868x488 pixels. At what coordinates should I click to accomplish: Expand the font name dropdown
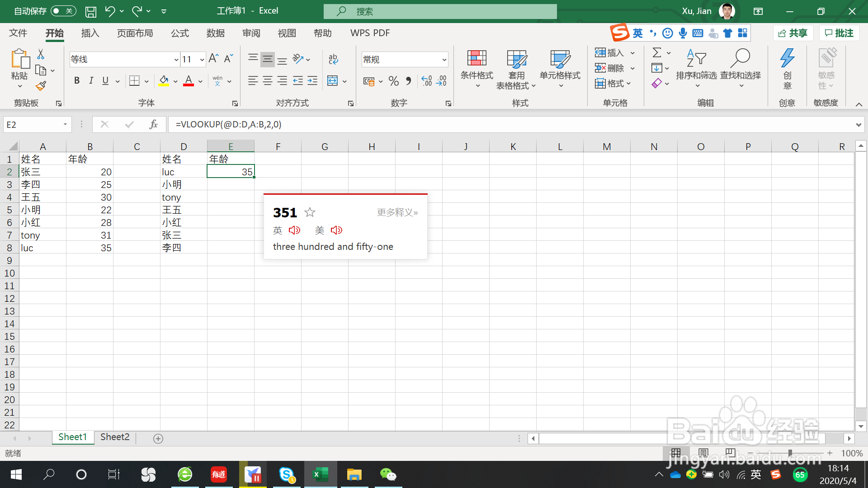pos(176,60)
